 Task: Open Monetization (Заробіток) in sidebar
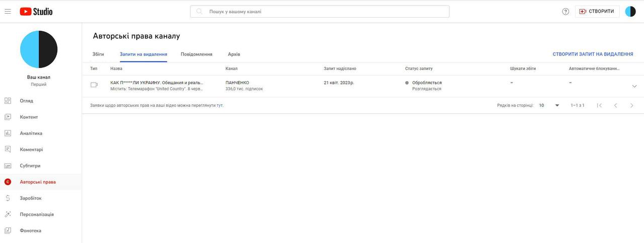click(30, 198)
